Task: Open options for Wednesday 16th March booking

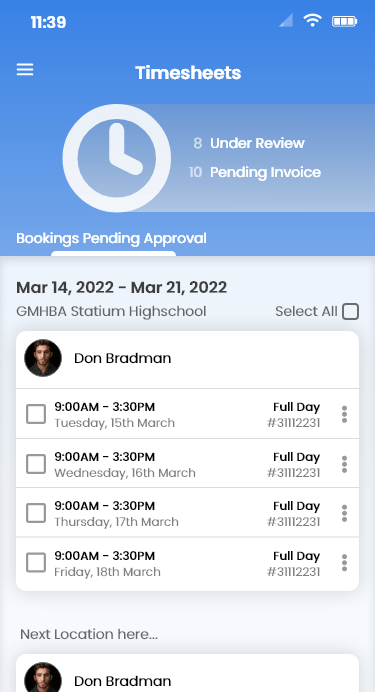Action: pyautogui.click(x=344, y=464)
